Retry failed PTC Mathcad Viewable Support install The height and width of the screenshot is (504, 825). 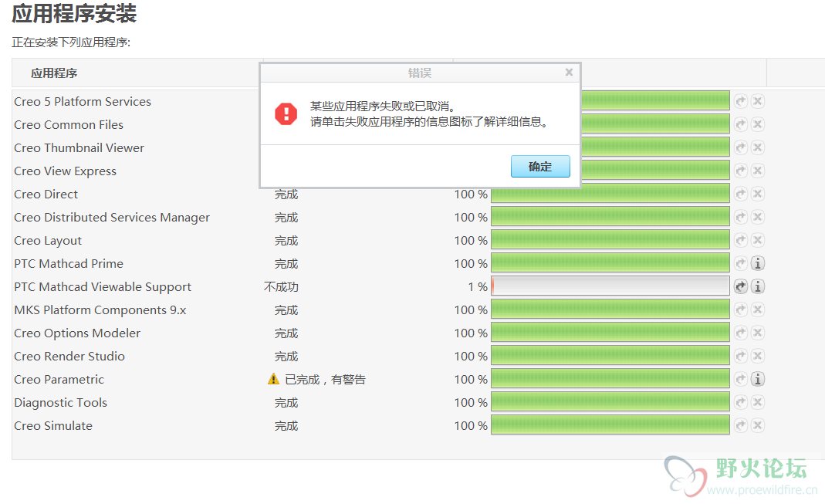741,286
